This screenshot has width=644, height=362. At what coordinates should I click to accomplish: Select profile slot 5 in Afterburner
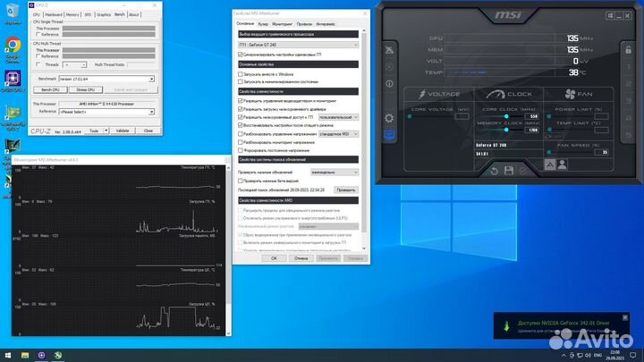coord(628,135)
